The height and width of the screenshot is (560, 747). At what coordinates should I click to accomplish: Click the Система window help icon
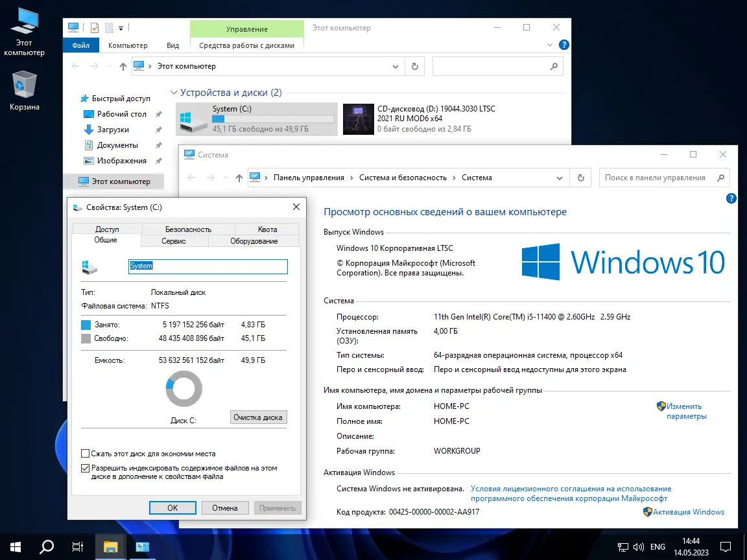[x=731, y=198]
